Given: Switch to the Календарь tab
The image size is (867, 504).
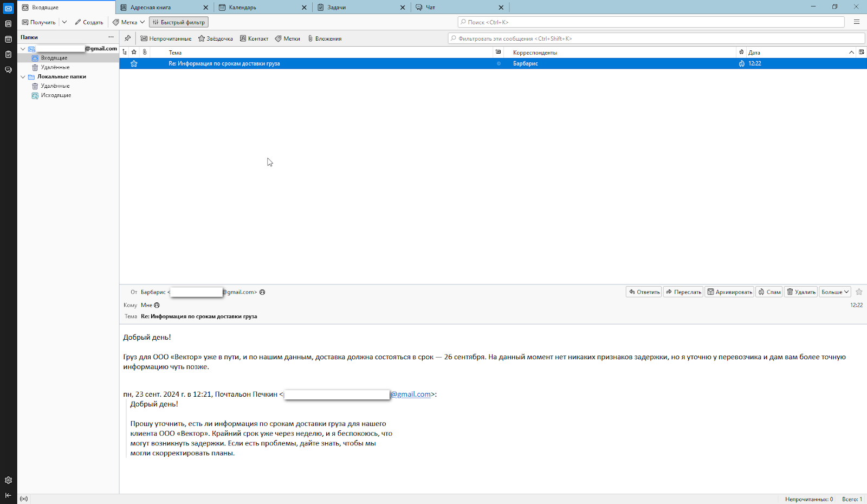Looking at the screenshot, I should 263,8.
